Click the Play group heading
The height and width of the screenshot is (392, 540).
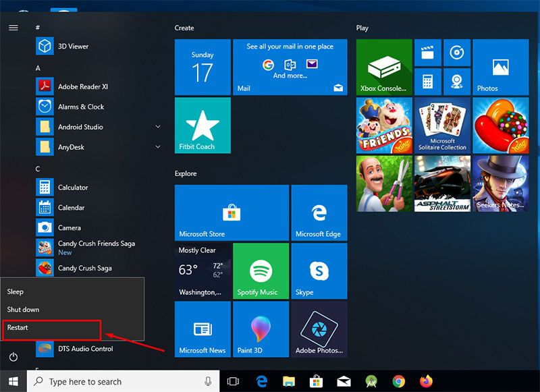362,28
